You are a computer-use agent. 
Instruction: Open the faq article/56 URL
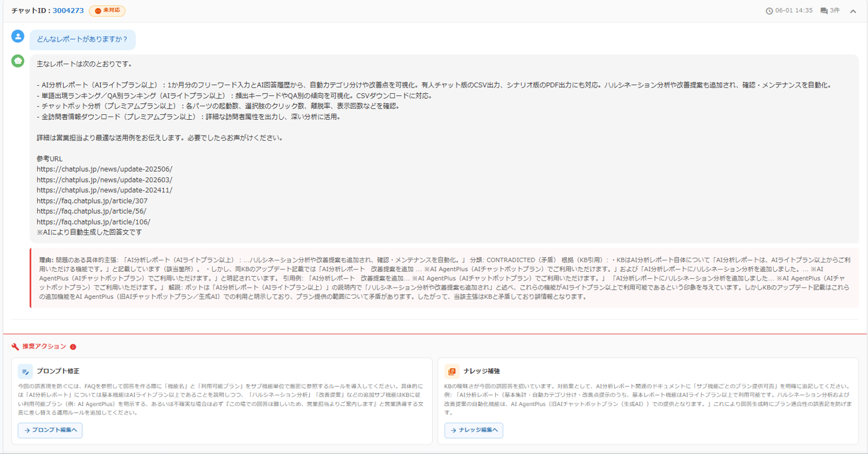point(91,211)
